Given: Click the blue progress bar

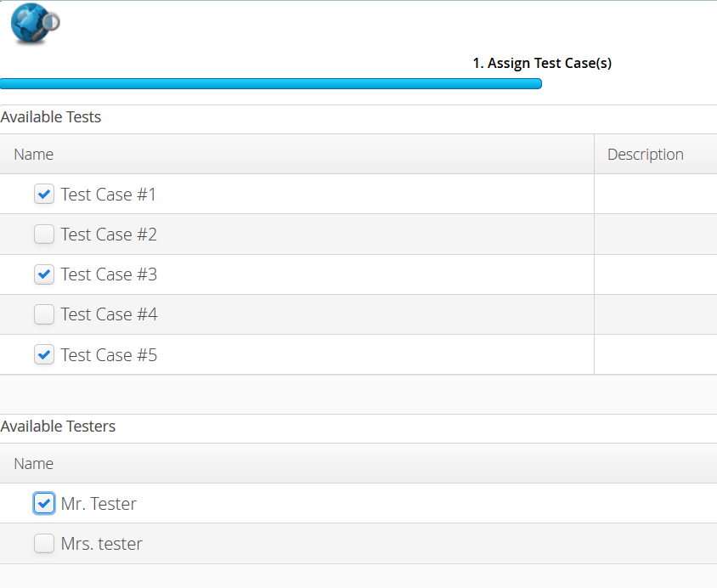Looking at the screenshot, I should (271, 83).
